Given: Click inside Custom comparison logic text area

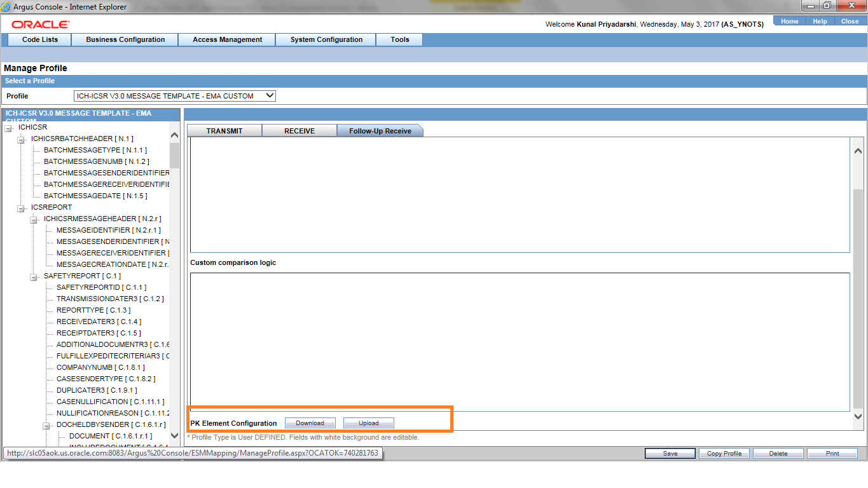Looking at the screenshot, I should (x=520, y=342).
